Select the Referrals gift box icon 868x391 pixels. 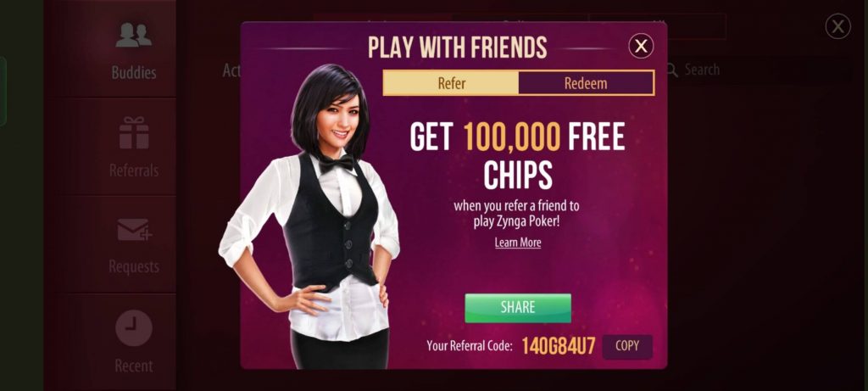pyautogui.click(x=134, y=133)
